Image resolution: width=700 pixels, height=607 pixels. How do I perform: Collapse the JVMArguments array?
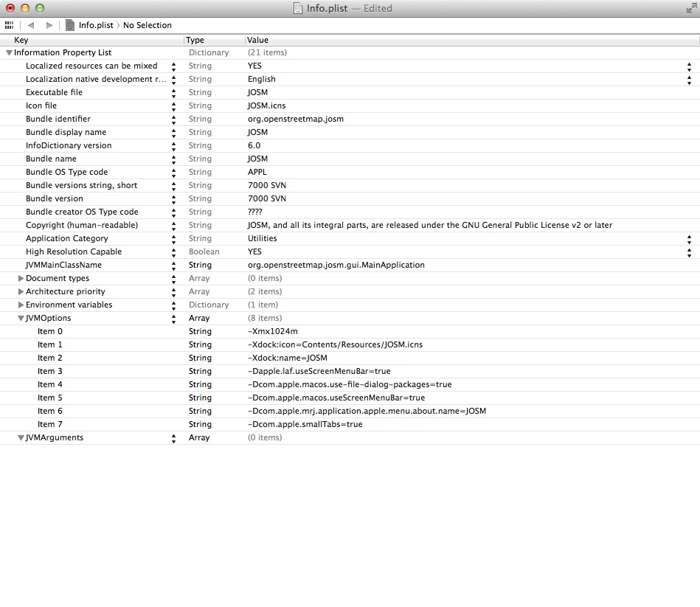point(21,438)
